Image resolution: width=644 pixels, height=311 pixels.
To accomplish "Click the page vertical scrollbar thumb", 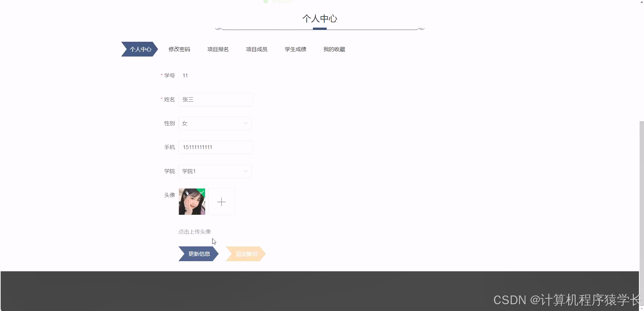I will pyautogui.click(x=641, y=213).
